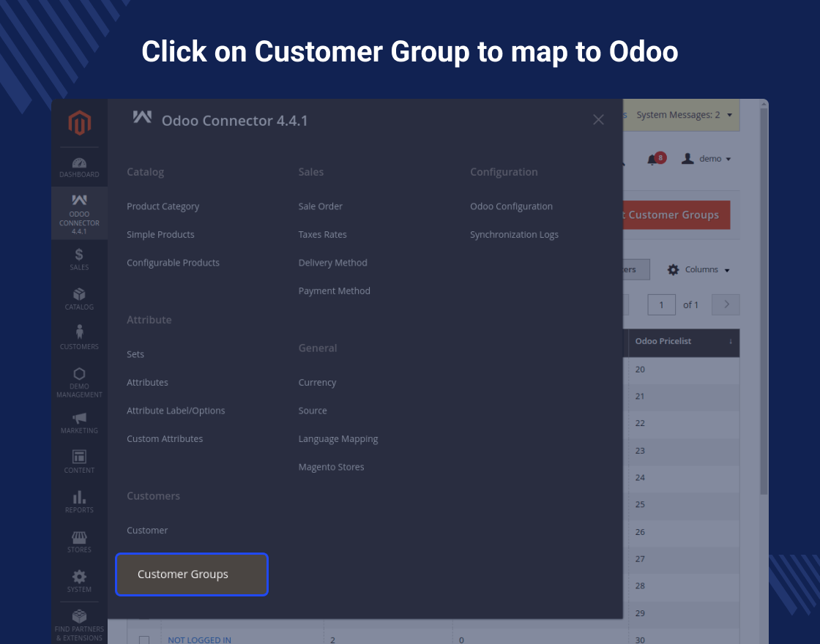
Task: Open Delivery Method menu entry
Action: (332, 263)
